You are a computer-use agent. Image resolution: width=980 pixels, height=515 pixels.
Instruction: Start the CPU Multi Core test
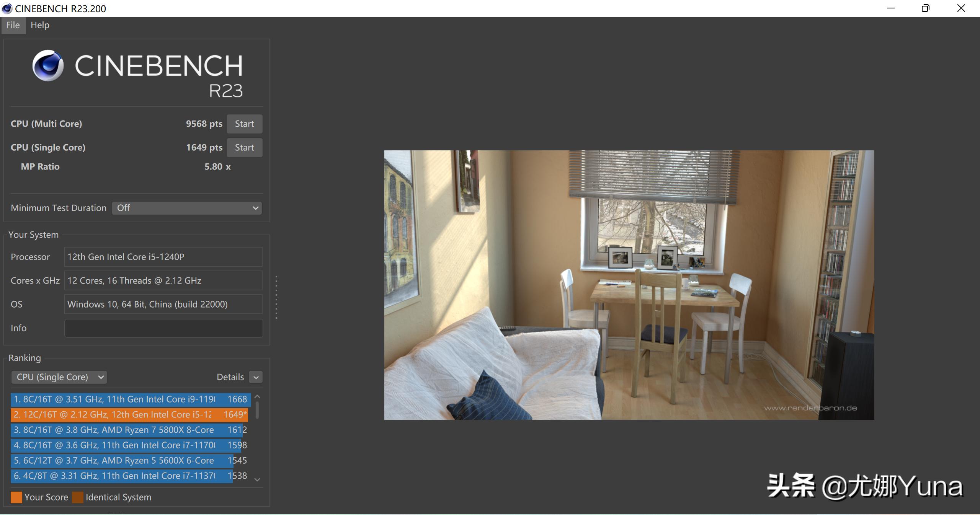[244, 124]
